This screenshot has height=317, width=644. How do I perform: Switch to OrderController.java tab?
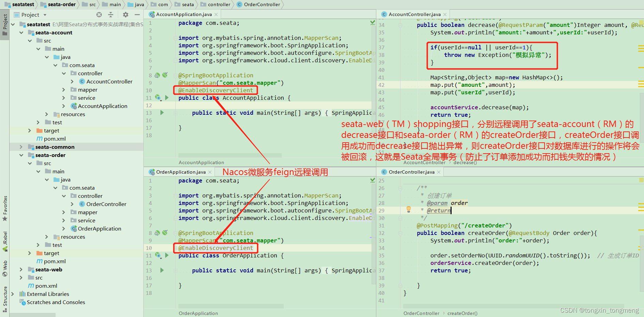[x=411, y=172]
